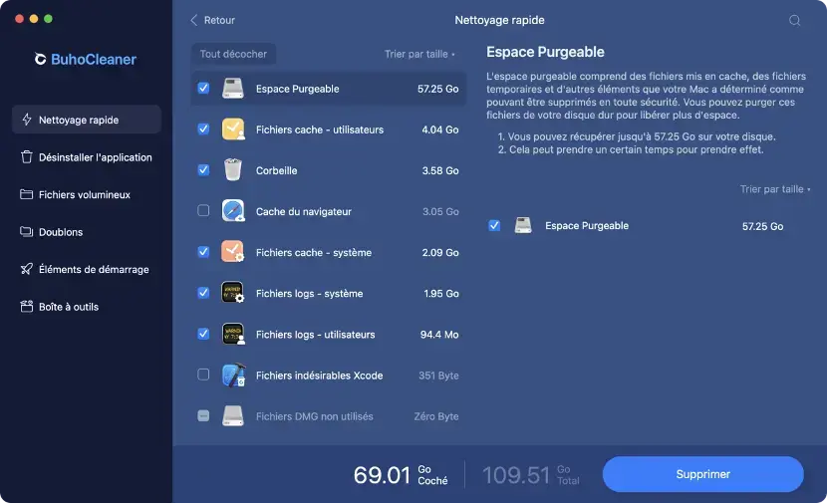This screenshot has height=504, width=827.
Task: Click the BuhoCleaner logo icon
Action: click(x=40, y=59)
